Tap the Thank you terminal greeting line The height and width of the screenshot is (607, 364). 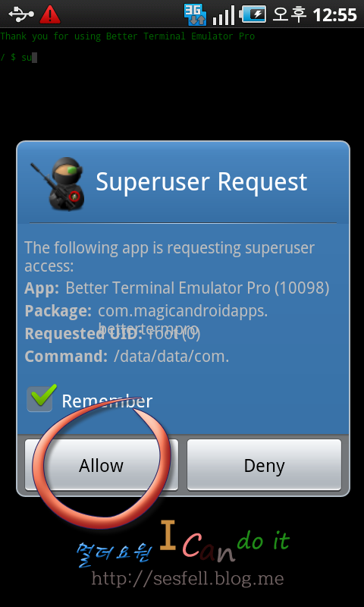pos(127,36)
